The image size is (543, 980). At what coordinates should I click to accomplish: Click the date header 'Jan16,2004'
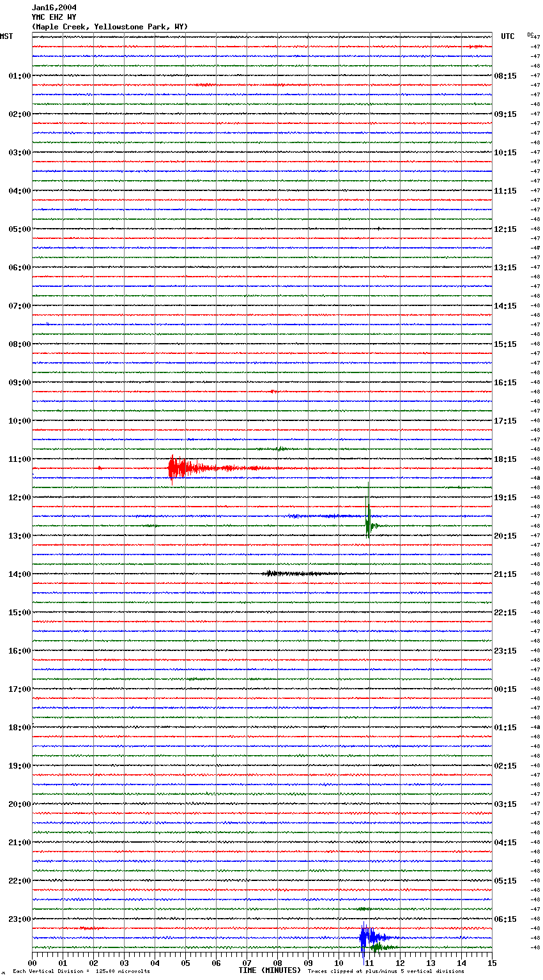pos(54,8)
